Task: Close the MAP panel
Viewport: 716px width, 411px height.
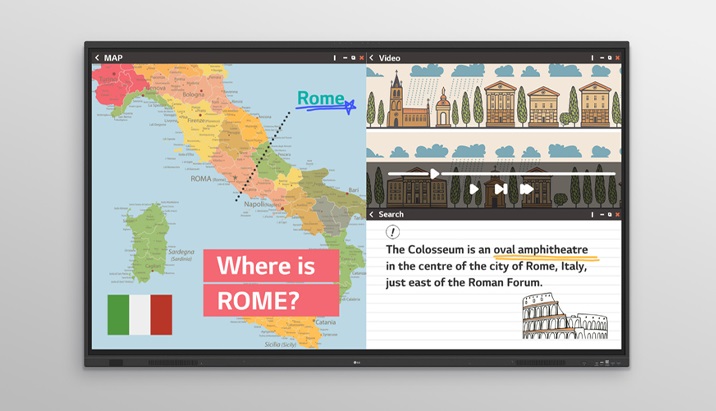Action: 362,58
